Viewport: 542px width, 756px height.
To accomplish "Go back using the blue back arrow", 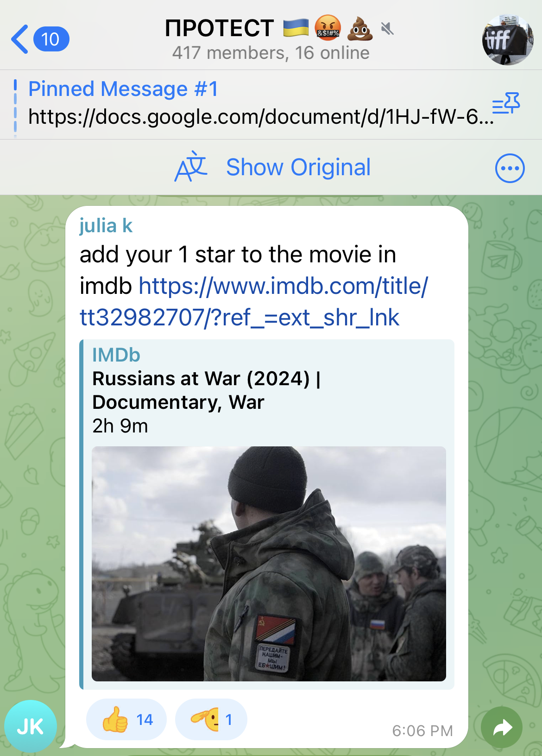I will point(20,39).
